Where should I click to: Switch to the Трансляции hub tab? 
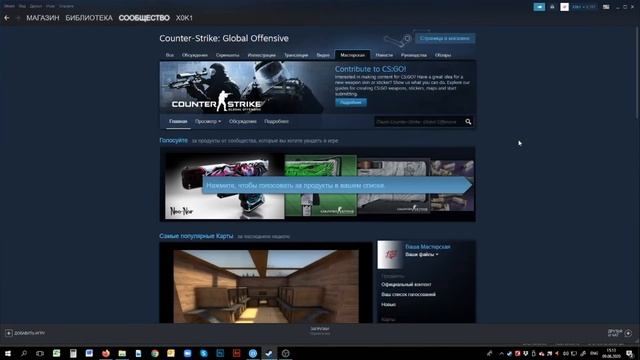[296, 55]
